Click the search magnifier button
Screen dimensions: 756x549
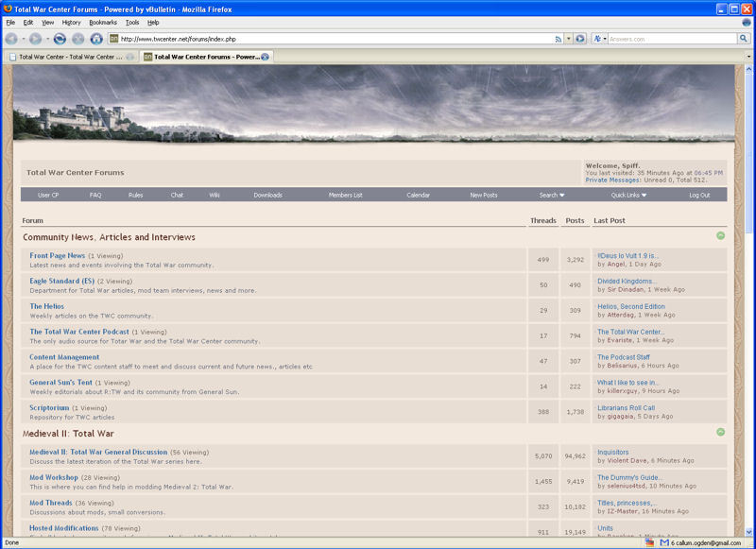[x=743, y=39]
